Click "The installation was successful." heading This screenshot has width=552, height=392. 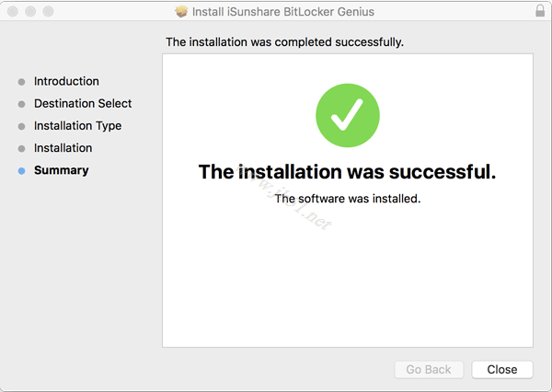tap(347, 172)
